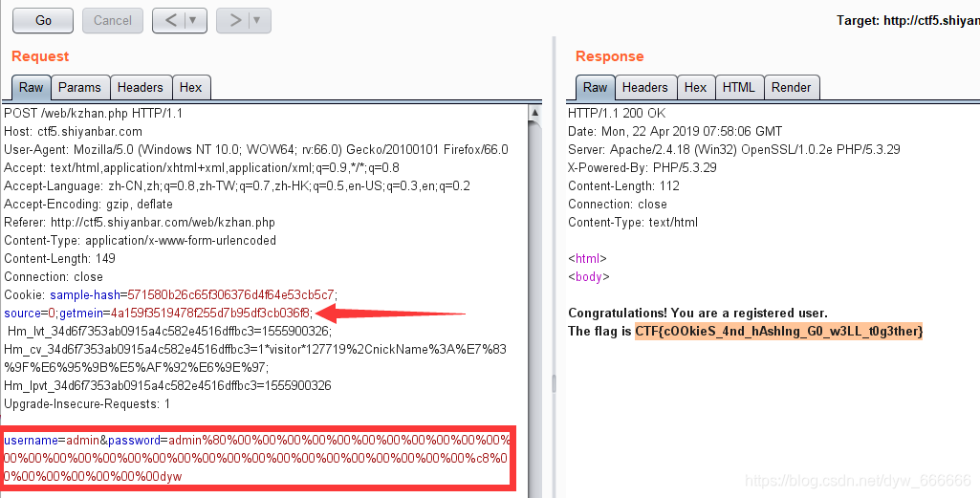The height and width of the screenshot is (498, 980).
Task: Click the Content-Length: 112 line
Action: point(623,185)
